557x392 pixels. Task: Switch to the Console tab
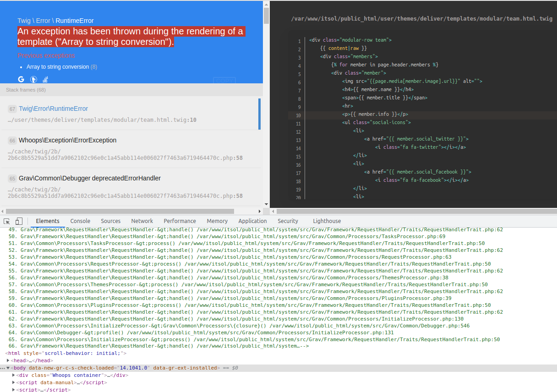pos(80,221)
